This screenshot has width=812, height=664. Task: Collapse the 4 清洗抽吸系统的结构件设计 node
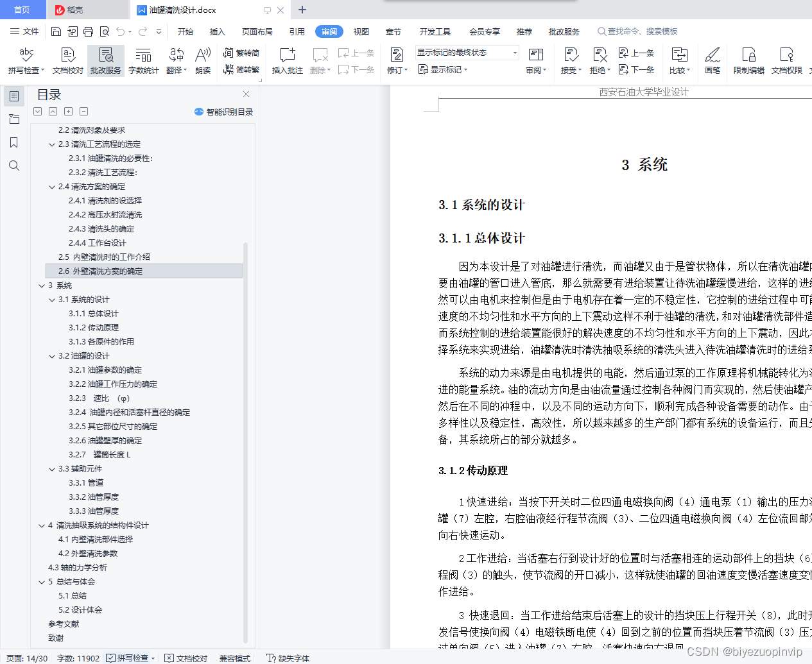(42, 525)
